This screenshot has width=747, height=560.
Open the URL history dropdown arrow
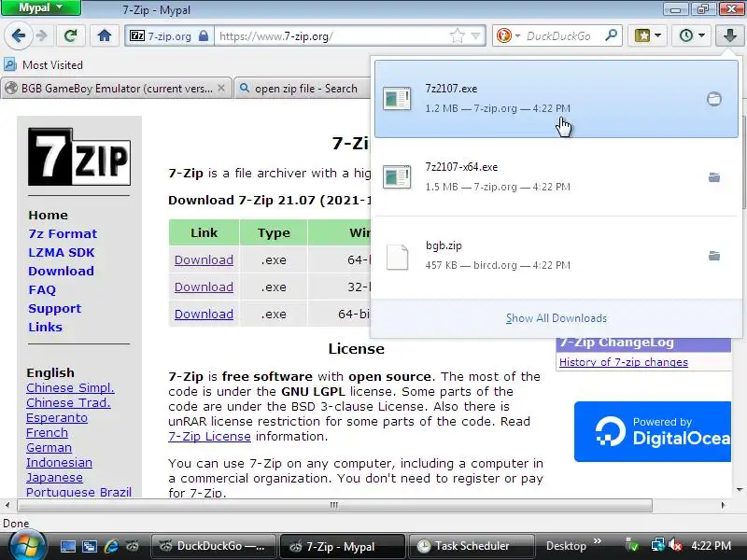click(x=475, y=36)
